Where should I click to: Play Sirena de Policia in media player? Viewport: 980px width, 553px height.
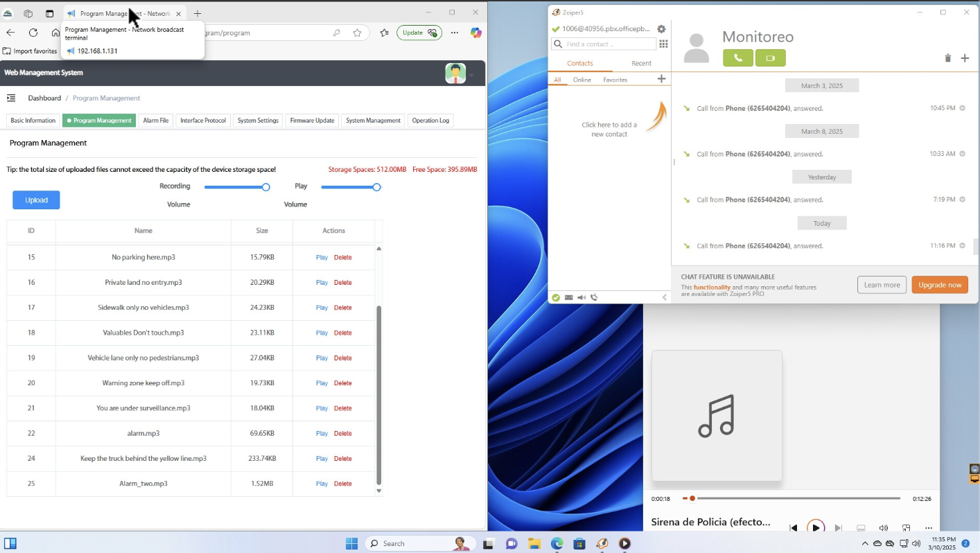click(x=816, y=528)
